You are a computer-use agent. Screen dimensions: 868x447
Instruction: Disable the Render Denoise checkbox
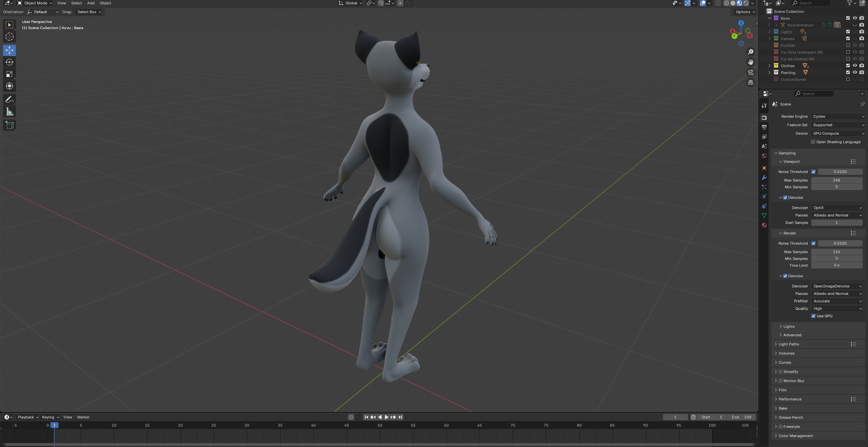pyautogui.click(x=785, y=276)
